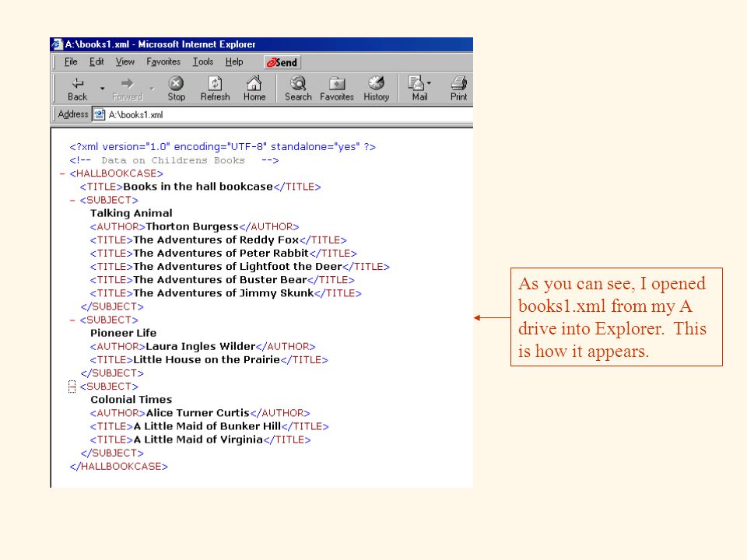Click the Print toolbar icon
The image size is (747, 560).
pos(459,89)
